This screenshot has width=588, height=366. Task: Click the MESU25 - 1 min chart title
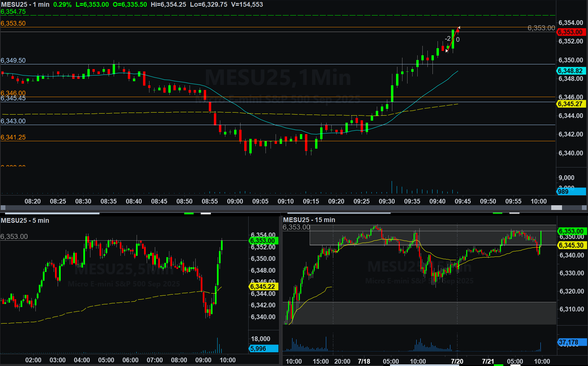click(25, 4)
